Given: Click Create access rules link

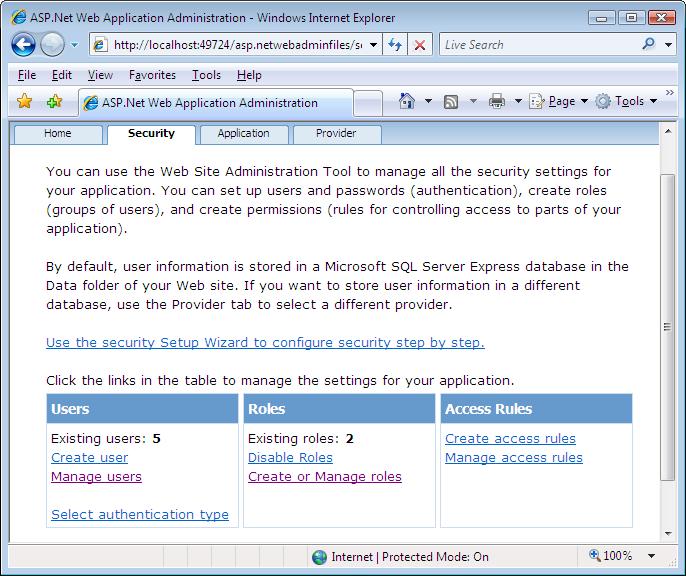Looking at the screenshot, I should (x=510, y=438).
